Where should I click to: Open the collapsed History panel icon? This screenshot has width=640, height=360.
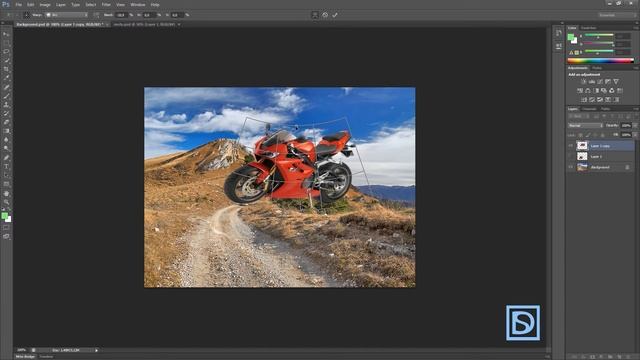[558, 33]
